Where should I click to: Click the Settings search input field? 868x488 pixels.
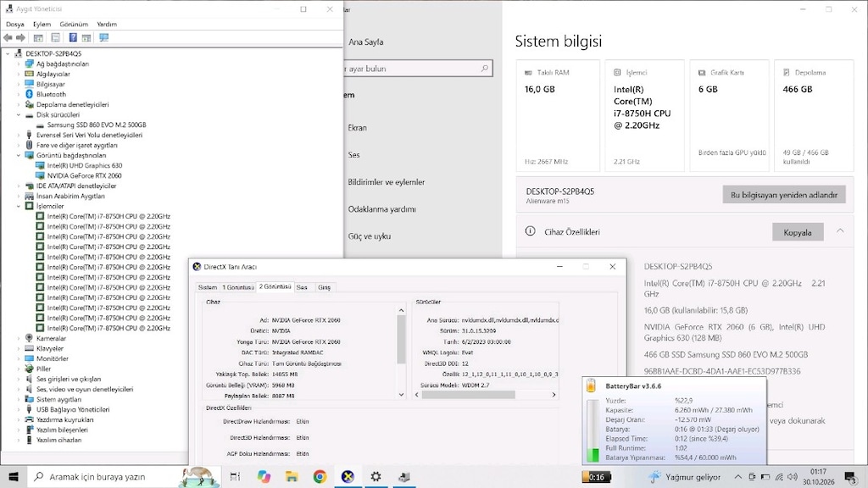(418, 69)
